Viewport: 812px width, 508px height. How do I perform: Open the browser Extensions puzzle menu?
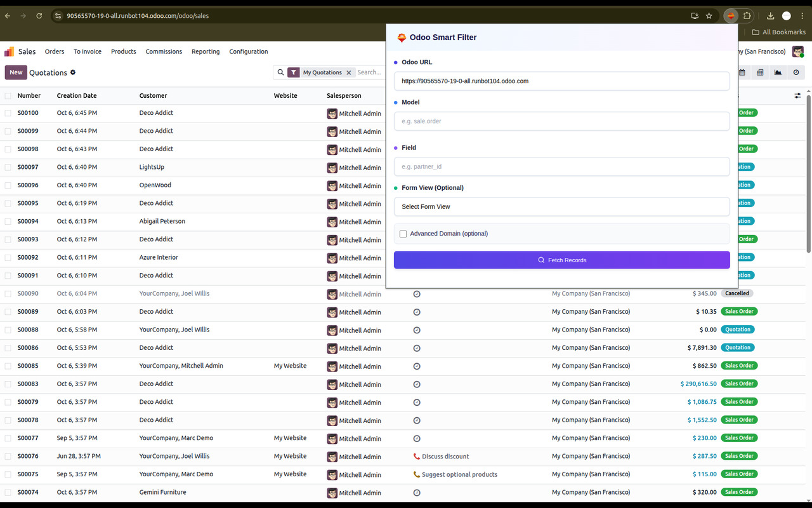click(747, 16)
